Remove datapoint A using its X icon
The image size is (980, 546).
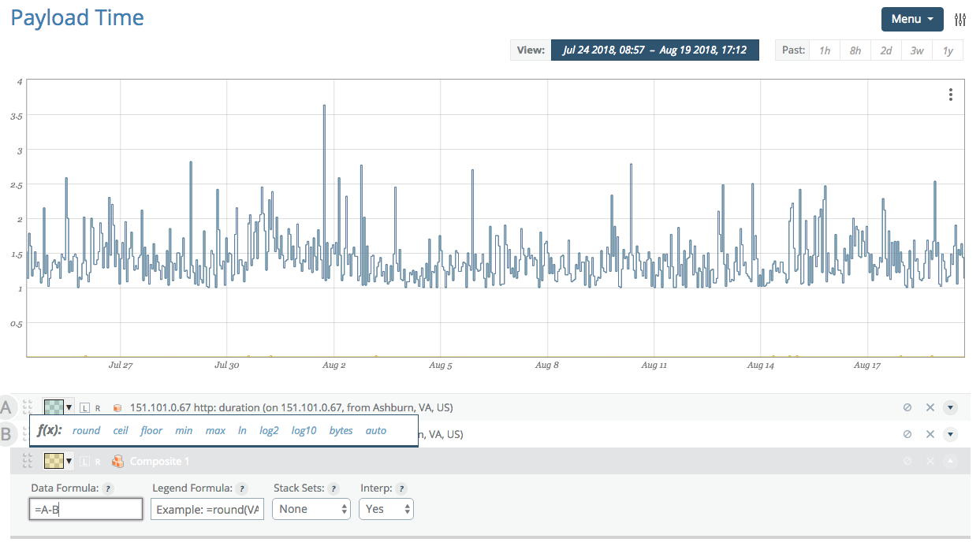930,407
